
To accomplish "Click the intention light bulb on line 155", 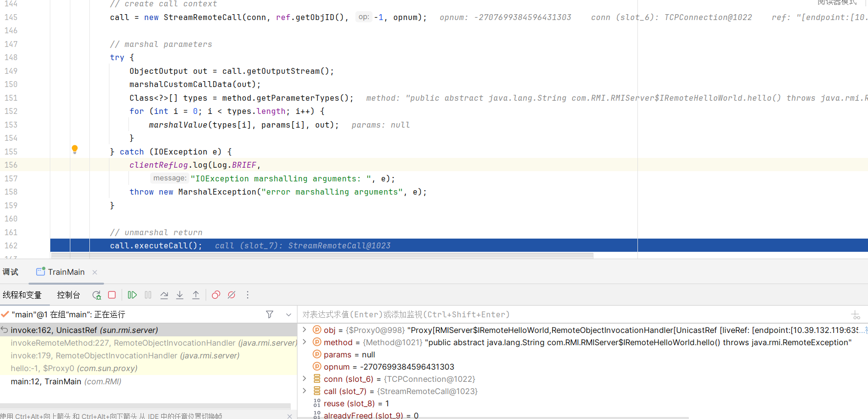I will coord(75,150).
